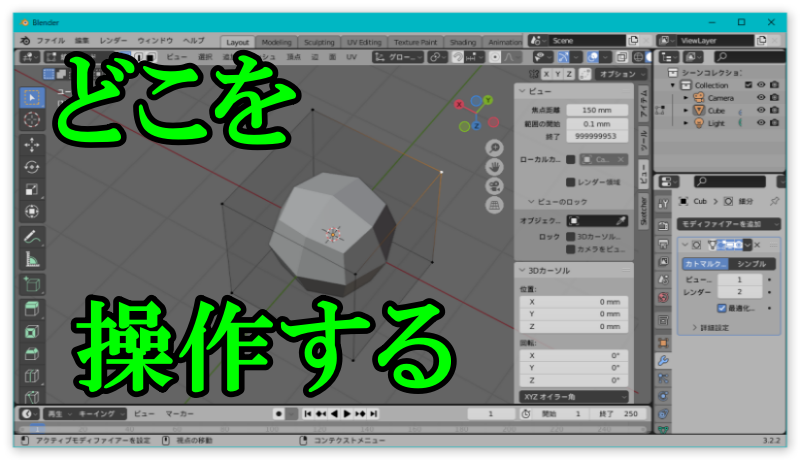Click the zoom magnifier gizmo in viewport
This screenshot has width=800, height=460.
tap(494, 147)
